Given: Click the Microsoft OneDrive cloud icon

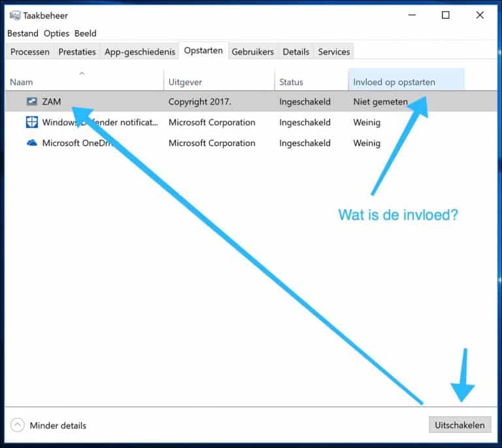Looking at the screenshot, I should point(31,143).
